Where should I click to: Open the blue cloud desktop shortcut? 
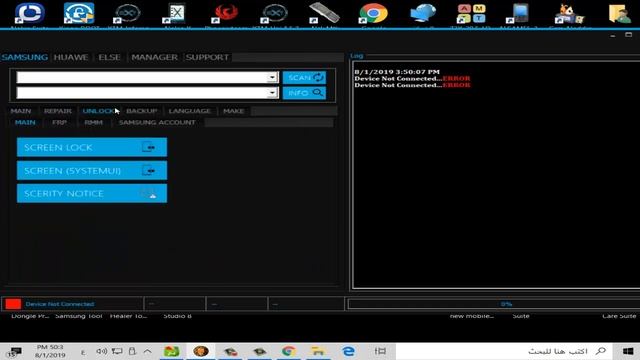(423, 13)
